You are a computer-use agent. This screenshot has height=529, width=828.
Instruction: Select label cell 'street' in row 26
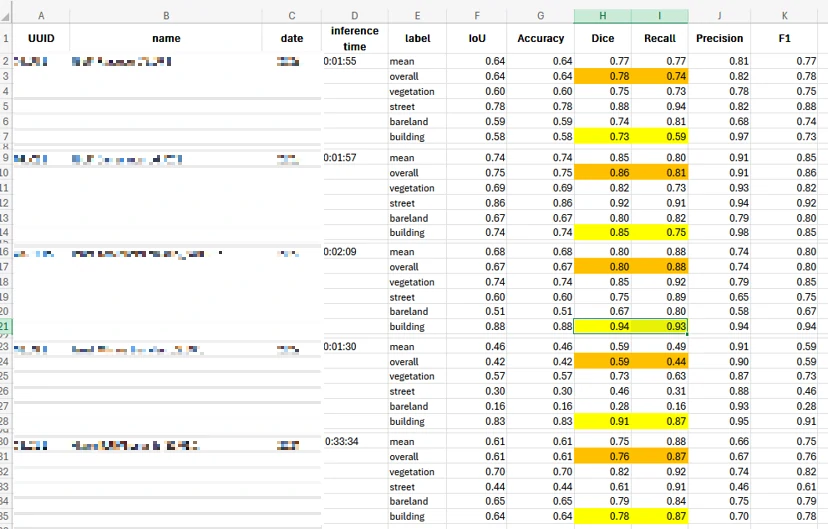pos(417,391)
